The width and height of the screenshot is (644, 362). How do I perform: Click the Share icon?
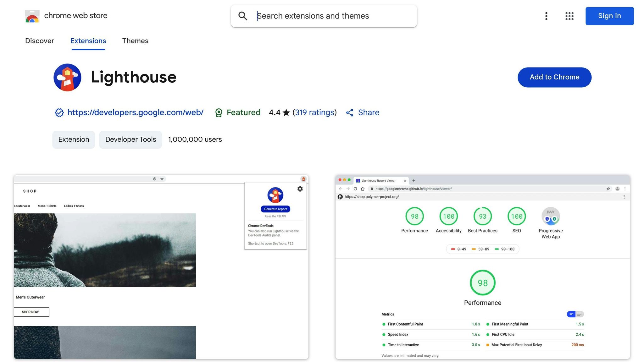click(x=350, y=112)
